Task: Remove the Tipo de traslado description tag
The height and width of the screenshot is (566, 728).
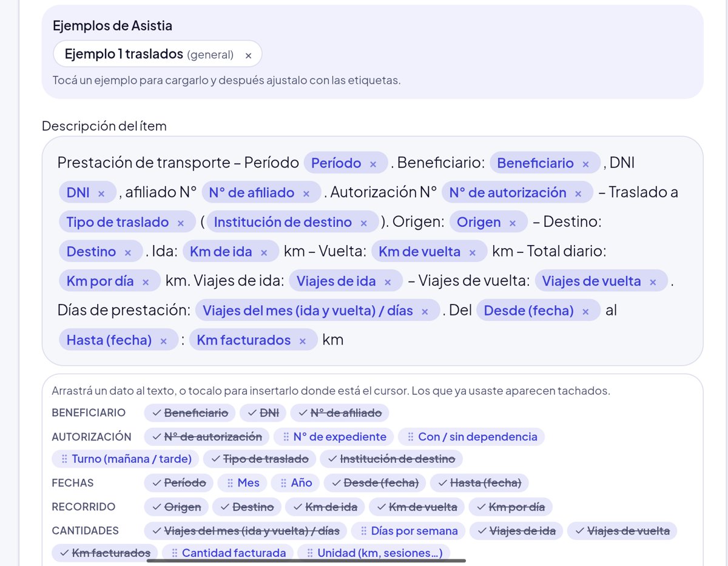Action: (181, 223)
